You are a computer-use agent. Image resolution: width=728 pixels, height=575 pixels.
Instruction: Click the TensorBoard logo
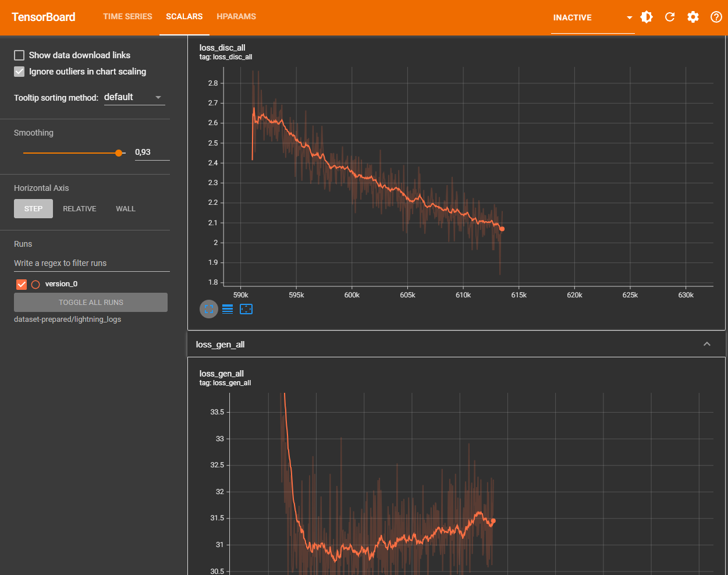click(44, 17)
